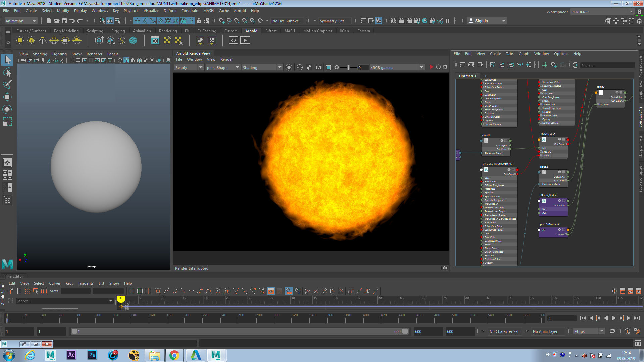Click the Symmetry: Off field
The height and width of the screenshot is (362, 644).
(x=334, y=21)
